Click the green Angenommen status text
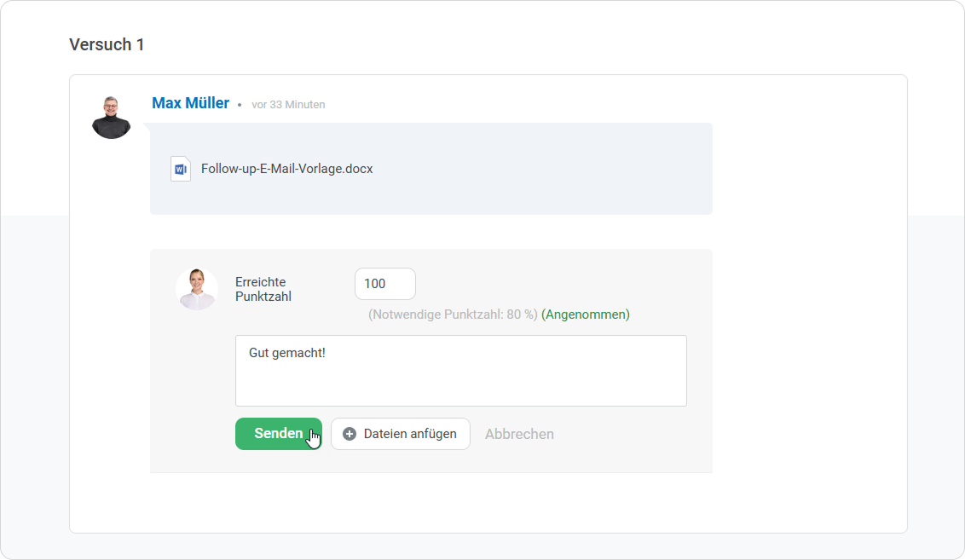Viewport: 965px width, 560px height. (x=586, y=315)
